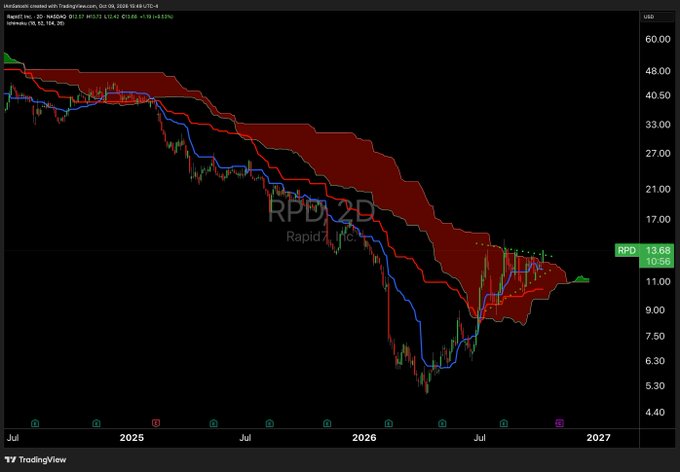Screen dimensions: 680x472
Task: Click the last green earnings marker before purple
Action: [x=503, y=423]
